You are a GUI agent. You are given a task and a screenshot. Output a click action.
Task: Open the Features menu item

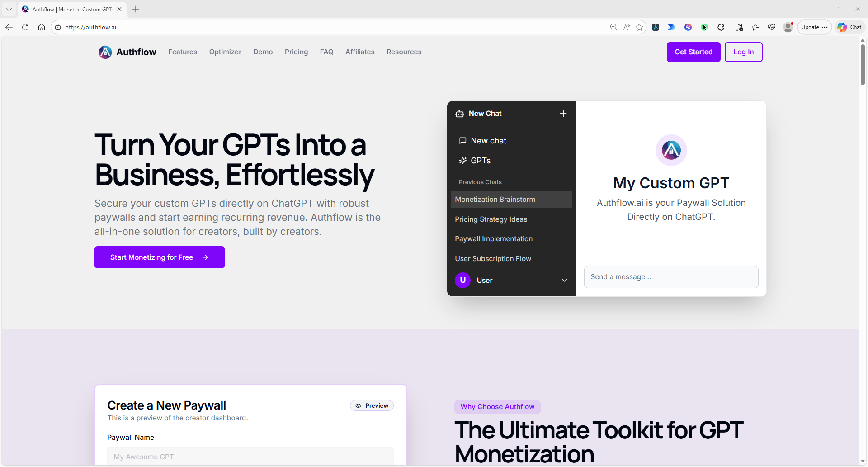[x=183, y=52]
